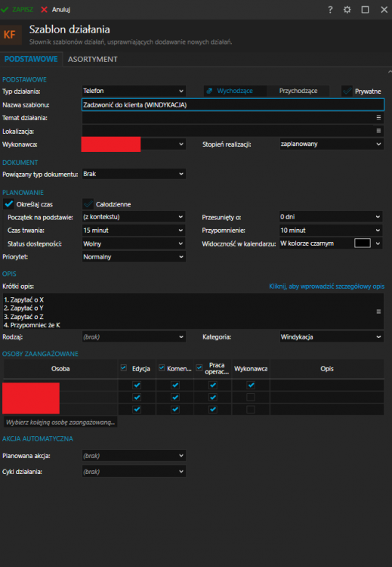Toggle the Prywatne checkbox
Viewport: 392px width, 567px height.
(x=347, y=91)
